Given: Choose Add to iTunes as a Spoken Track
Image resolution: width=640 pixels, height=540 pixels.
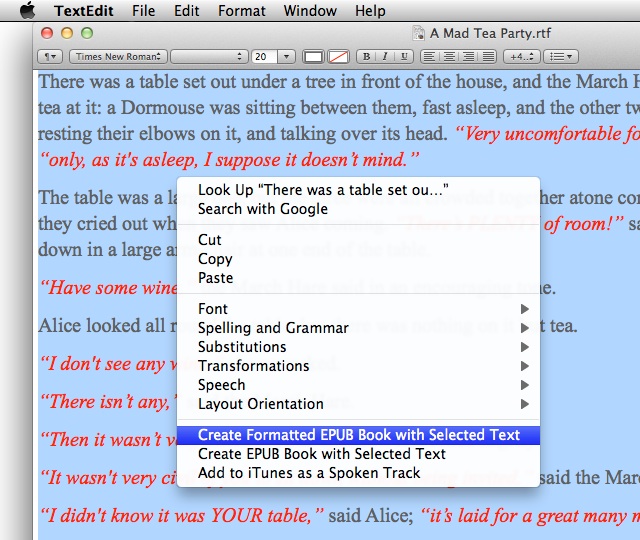Looking at the screenshot, I should [358, 473].
